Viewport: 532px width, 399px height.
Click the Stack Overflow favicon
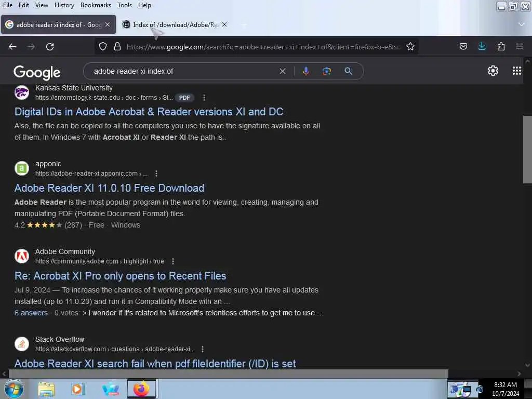22,344
